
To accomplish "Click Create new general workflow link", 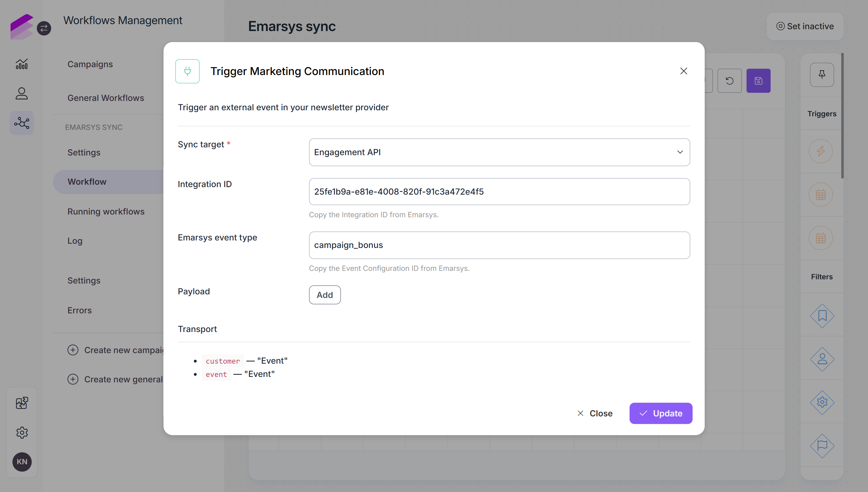I will click(x=123, y=380).
